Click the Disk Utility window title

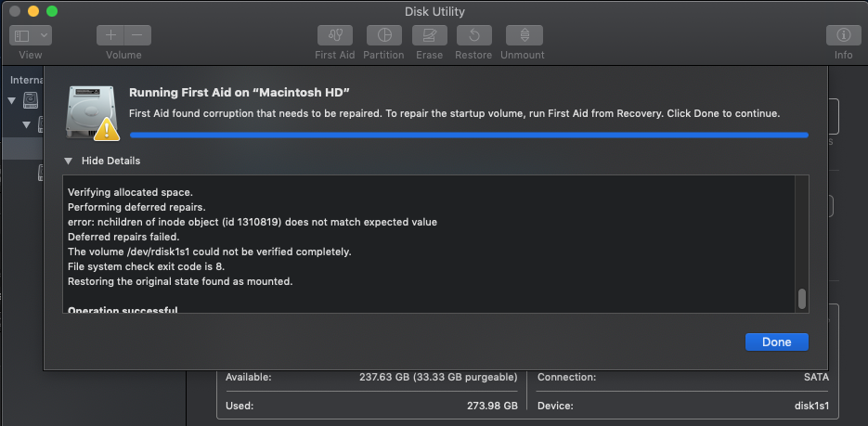[434, 11]
